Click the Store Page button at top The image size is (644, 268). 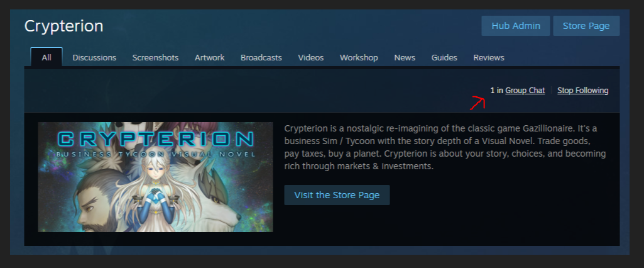coord(586,26)
